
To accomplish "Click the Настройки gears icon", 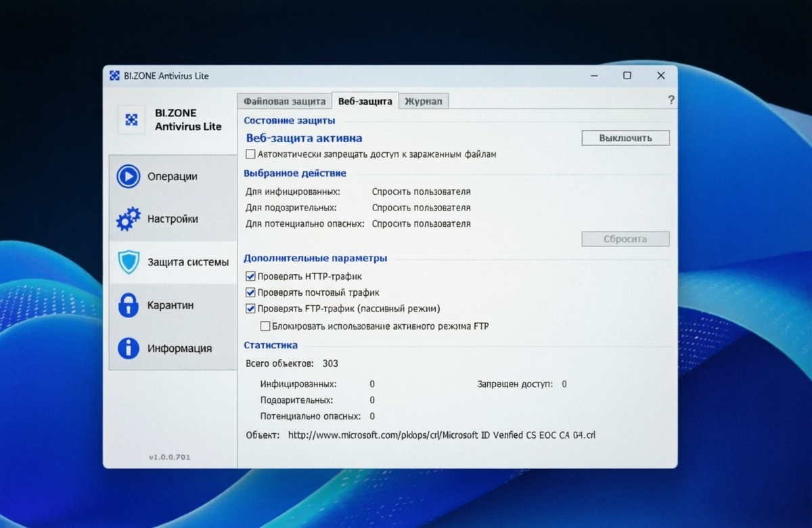I will 128,219.
